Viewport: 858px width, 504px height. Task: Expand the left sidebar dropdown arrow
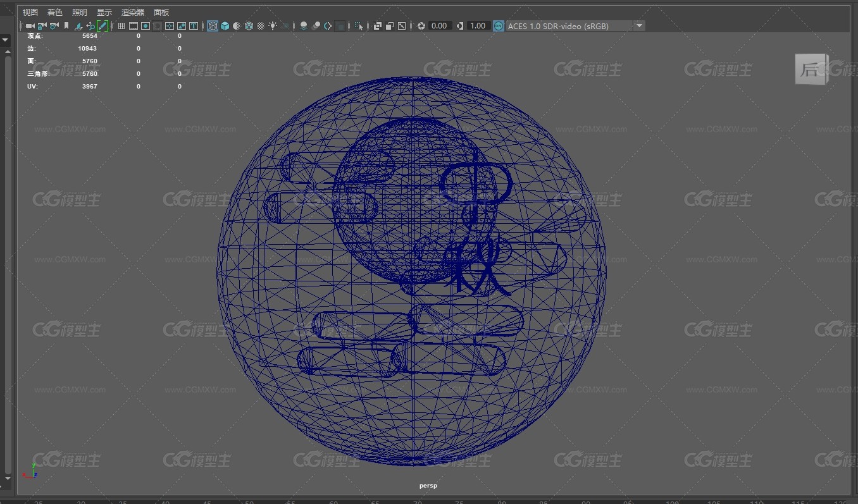click(x=6, y=39)
